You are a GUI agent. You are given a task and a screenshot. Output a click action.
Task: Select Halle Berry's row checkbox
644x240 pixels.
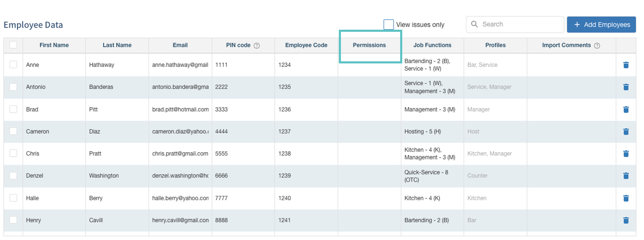(x=13, y=198)
